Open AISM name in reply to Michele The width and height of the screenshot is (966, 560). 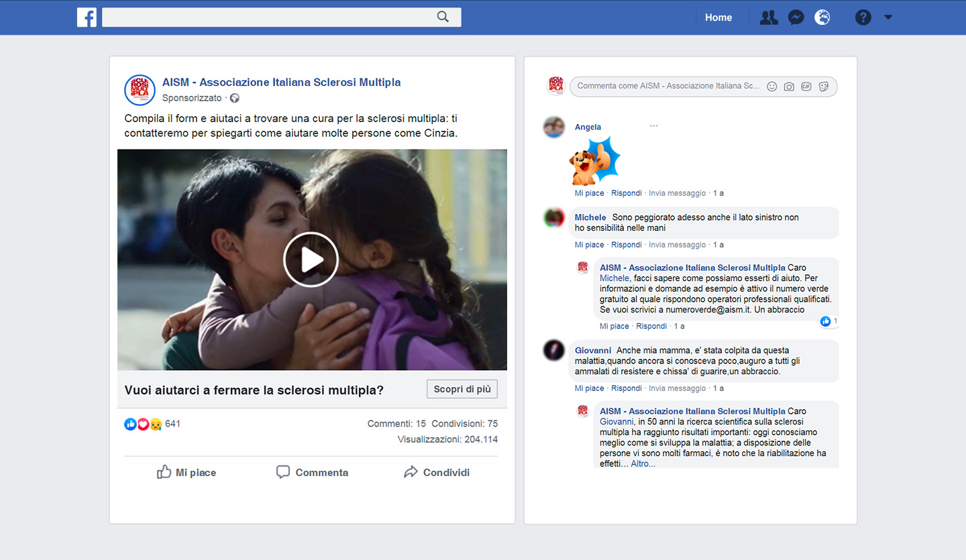coord(692,268)
